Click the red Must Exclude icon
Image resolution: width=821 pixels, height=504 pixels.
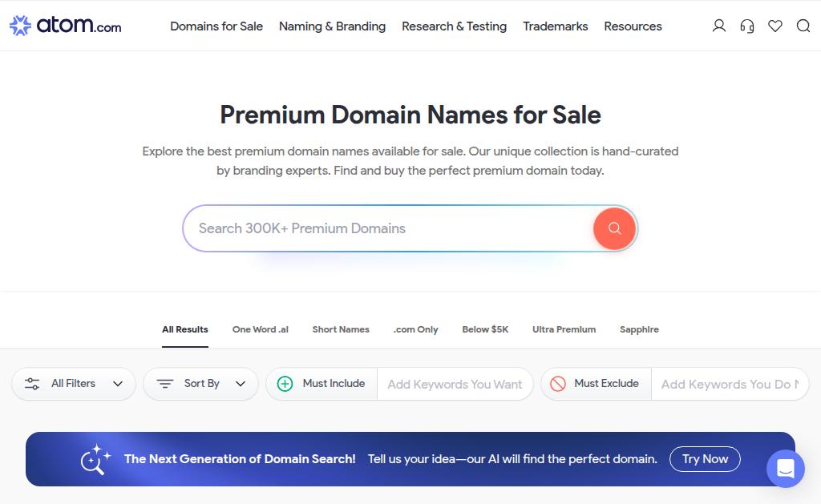point(558,384)
